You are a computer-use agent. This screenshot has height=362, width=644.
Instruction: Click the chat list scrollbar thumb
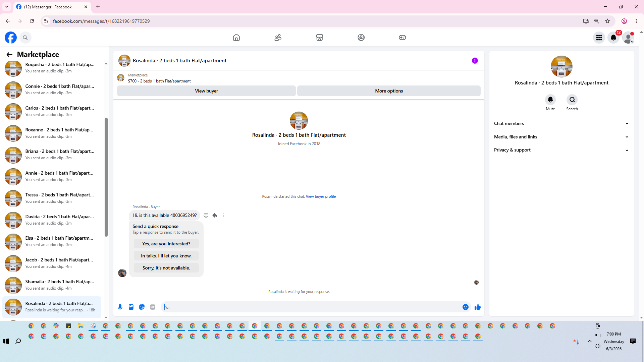(106, 177)
